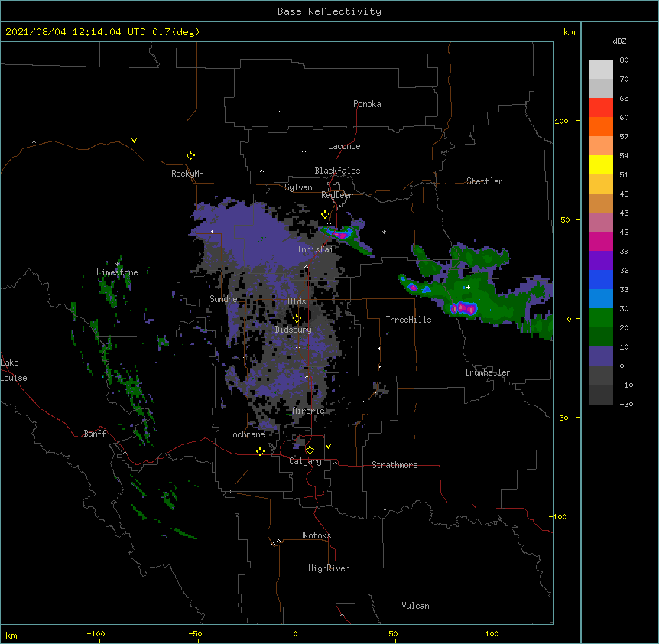The height and width of the screenshot is (644, 659).
Task: Click the km unit label at bottom left
Action: pos(11,635)
